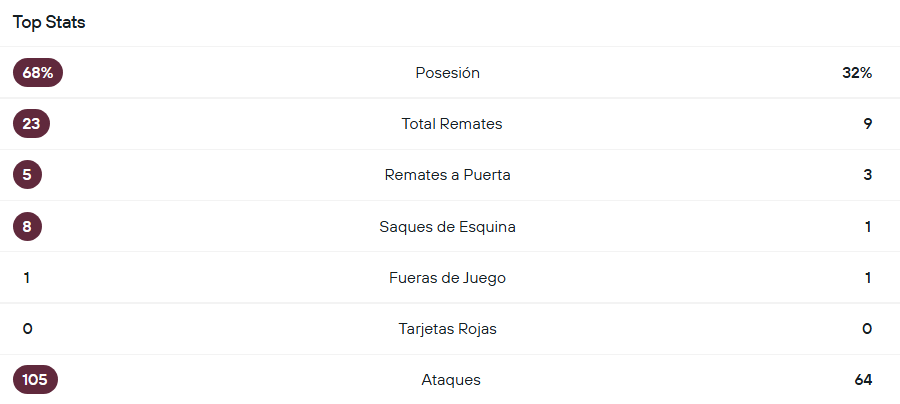900x404 pixels.
Task: Click the 32% possession value
Action: coord(857,73)
